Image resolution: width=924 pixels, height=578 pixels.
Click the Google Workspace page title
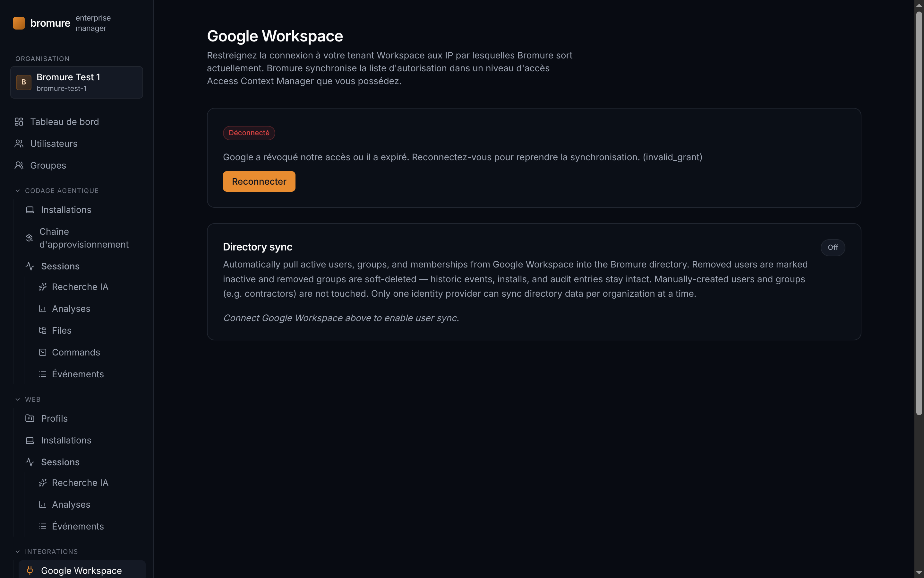(275, 36)
